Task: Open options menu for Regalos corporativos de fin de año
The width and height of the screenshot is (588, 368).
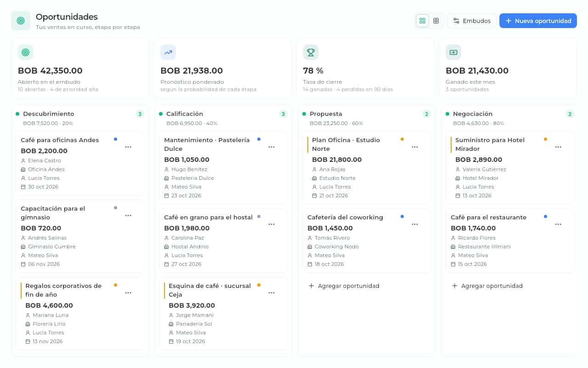Action: tap(128, 293)
